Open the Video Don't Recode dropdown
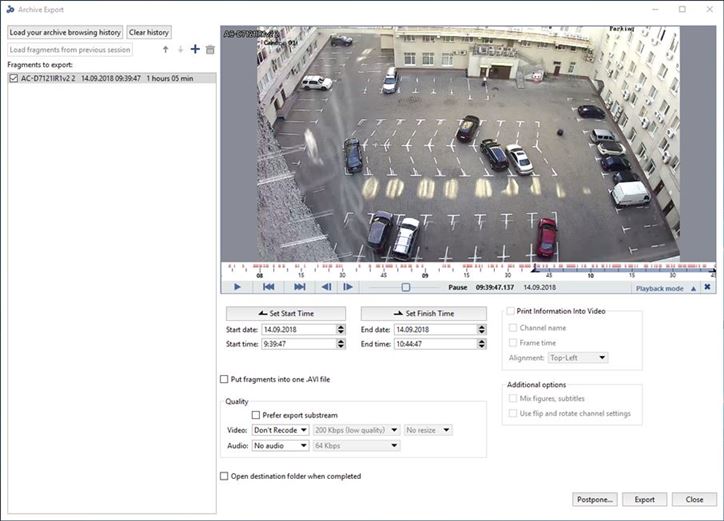 280,430
